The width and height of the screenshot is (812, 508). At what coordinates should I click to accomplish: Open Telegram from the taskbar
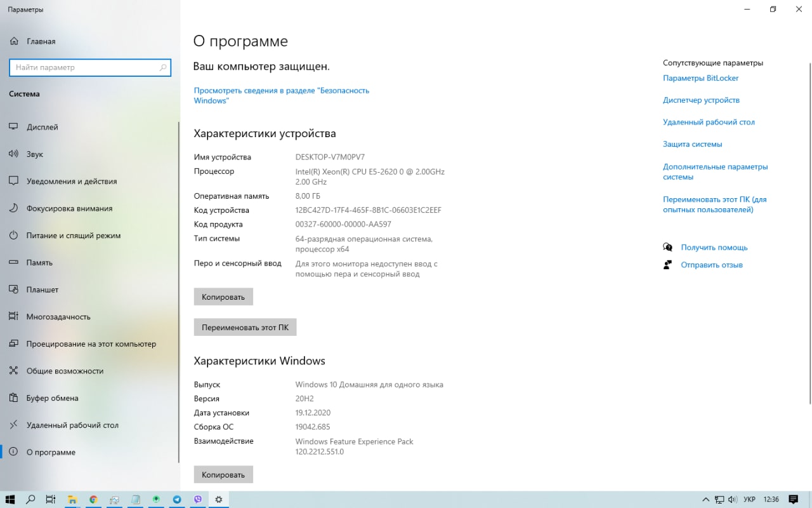pos(177,499)
